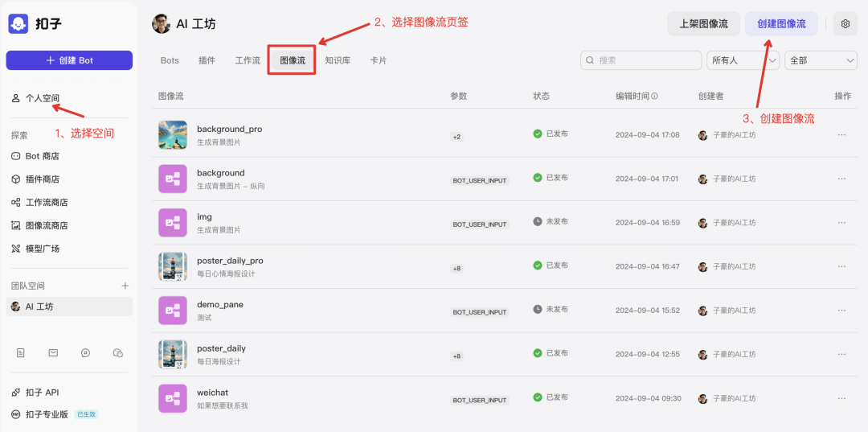Image resolution: width=868 pixels, height=432 pixels.
Task: Open the 全部 status filter dropdown
Action: [821, 60]
